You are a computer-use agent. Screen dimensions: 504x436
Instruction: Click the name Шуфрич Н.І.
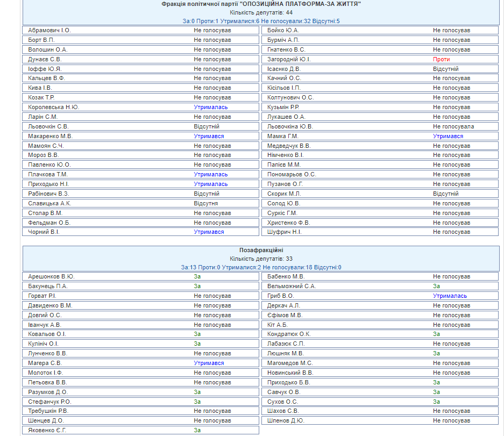[x=285, y=232]
